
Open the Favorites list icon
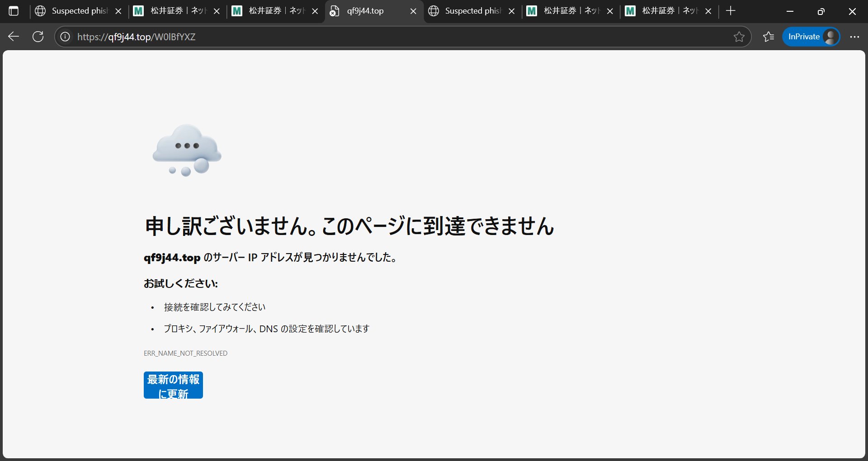point(769,37)
